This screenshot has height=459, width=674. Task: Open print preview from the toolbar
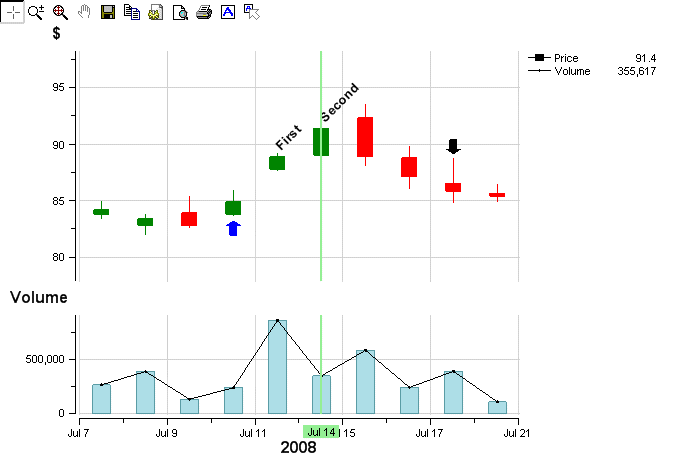[x=180, y=12]
